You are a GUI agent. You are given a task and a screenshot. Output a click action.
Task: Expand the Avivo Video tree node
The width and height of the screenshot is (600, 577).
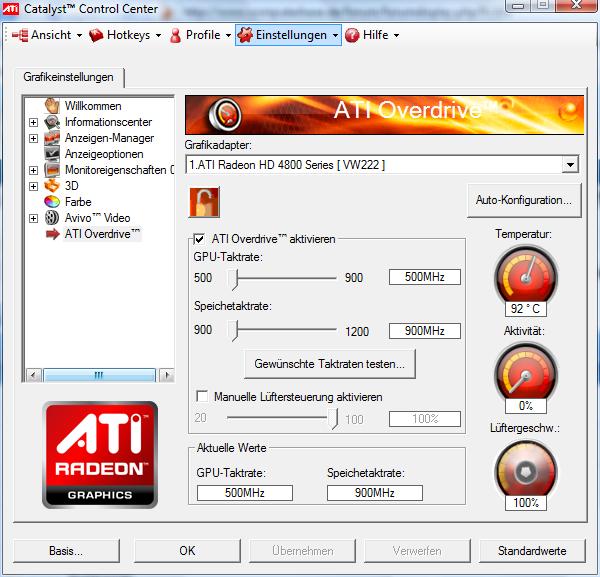34,218
